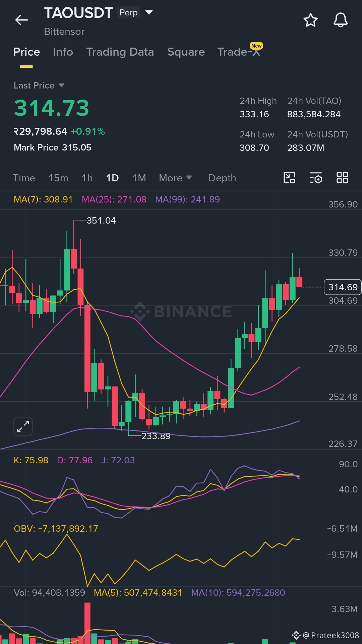362x644 pixels.
Task: Tap the 24h Vol(TAO) value 883,584.284
Action: pos(314,114)
